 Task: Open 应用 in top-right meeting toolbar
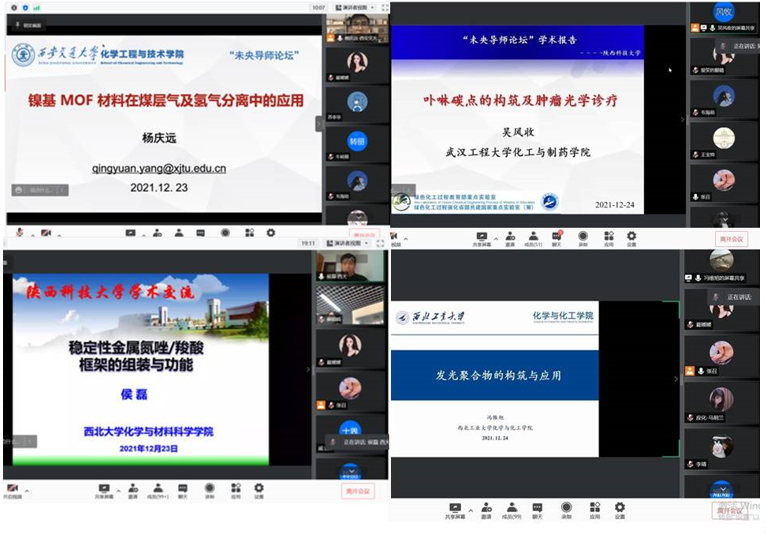609,239
